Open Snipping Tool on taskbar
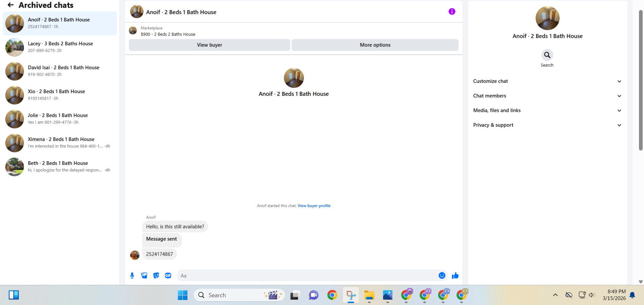 (x=351, y=295)
